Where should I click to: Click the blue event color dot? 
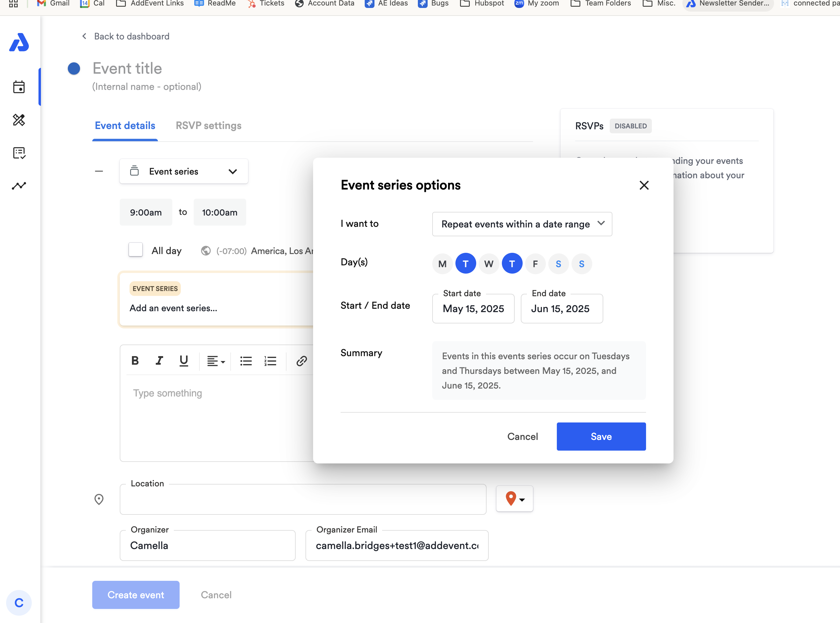[74, 69]
